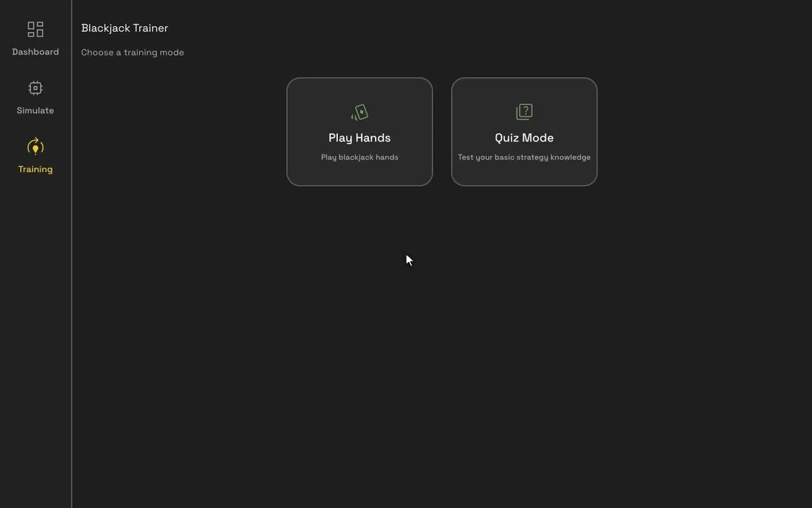Start the Play Hands training mode
Image resolution: width=812 pixels, height=508 pixels.
(x=360, y=131)
